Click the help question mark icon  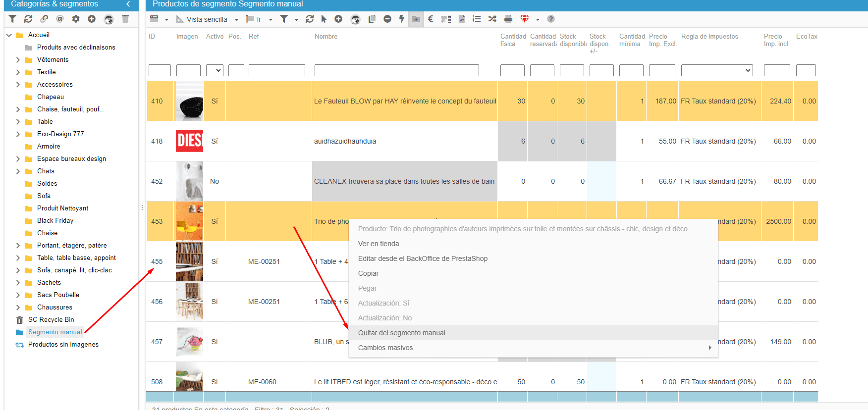pos(550,19)
